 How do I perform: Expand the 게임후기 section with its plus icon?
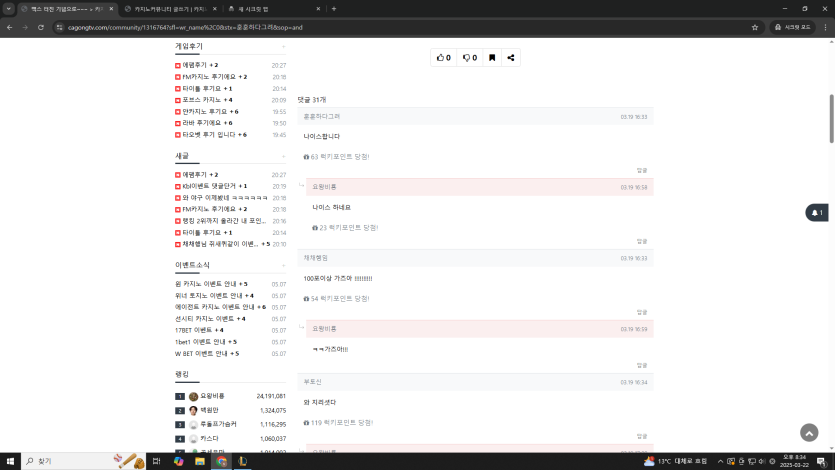pyautogui.click(x=283, y=47)
